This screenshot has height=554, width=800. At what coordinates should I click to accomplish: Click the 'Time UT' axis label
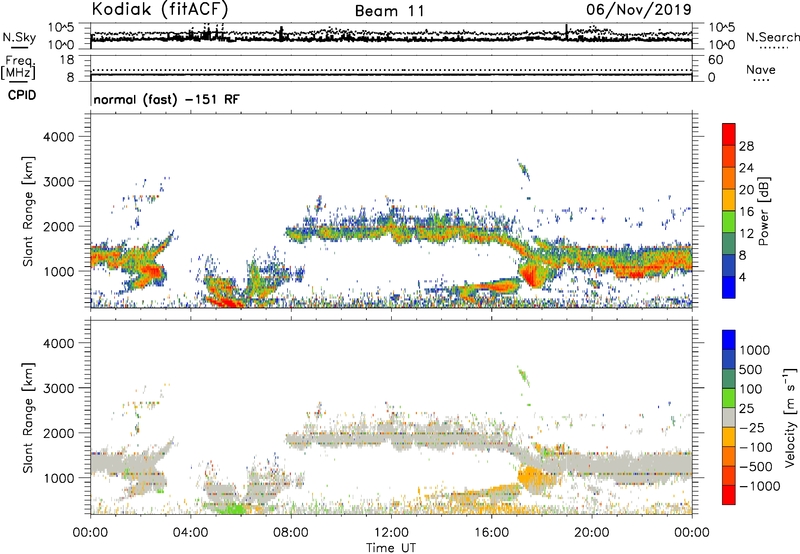pyautogui.click(x=391, y=548)
